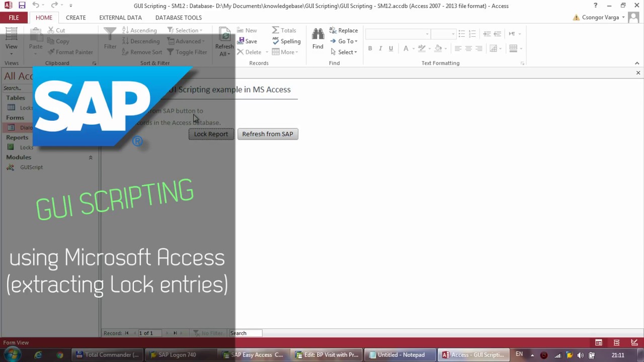
Task: Open the Selection filter dropdown
Action: 184,31
